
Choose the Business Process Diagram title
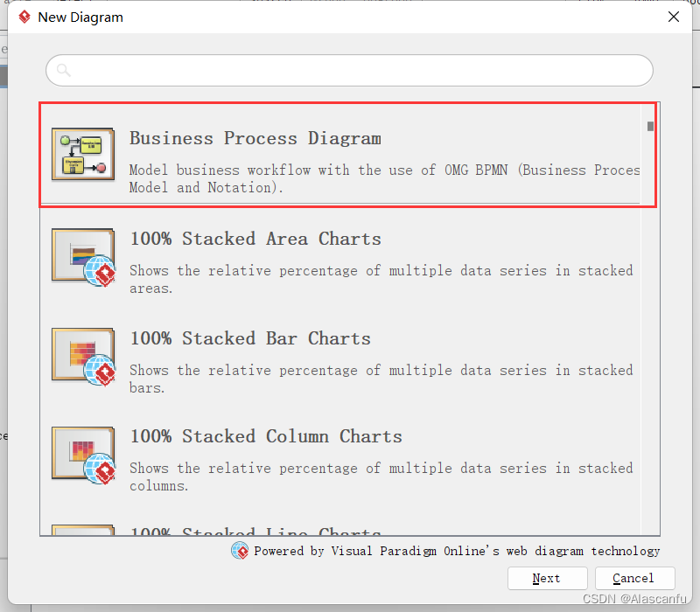click(x=255, y=138)
